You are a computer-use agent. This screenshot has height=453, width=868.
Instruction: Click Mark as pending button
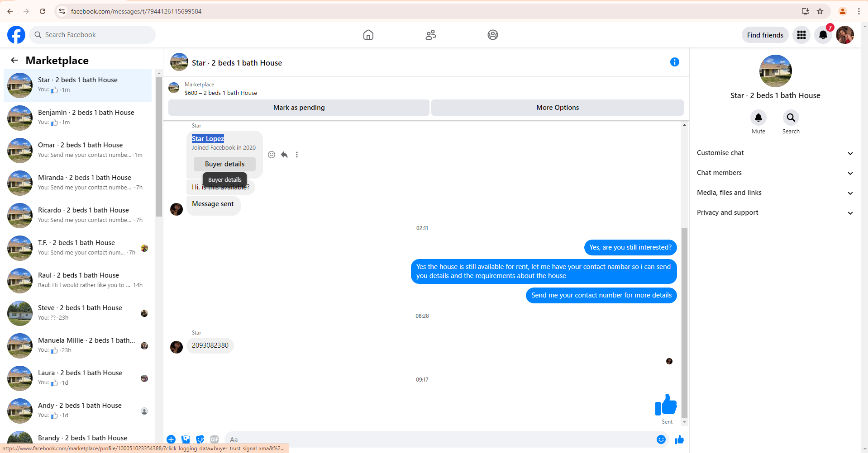299,108
